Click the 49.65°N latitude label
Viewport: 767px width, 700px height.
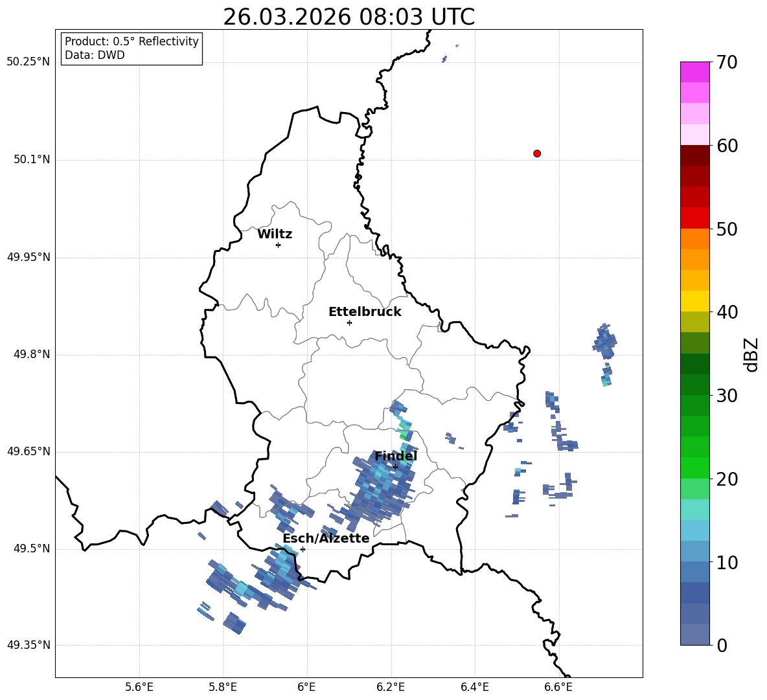tap(29, 451)
